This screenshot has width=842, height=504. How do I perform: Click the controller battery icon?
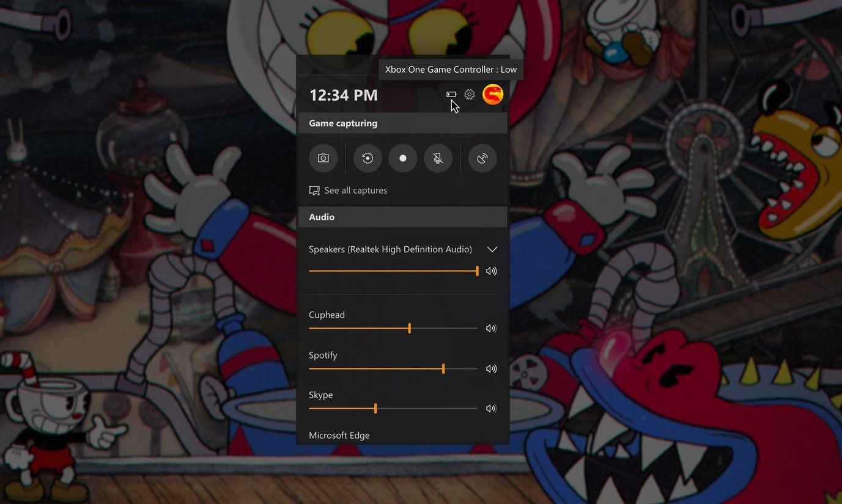tap(451, 95)
